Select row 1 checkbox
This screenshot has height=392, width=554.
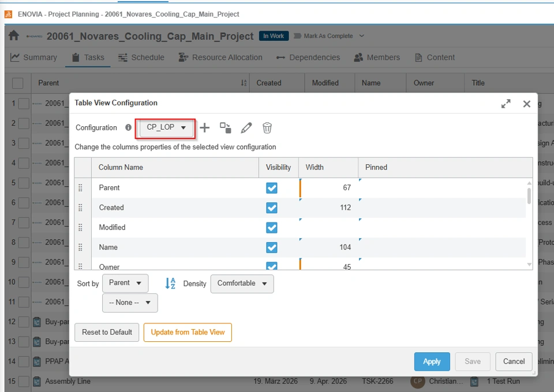[x=24, y=103]
